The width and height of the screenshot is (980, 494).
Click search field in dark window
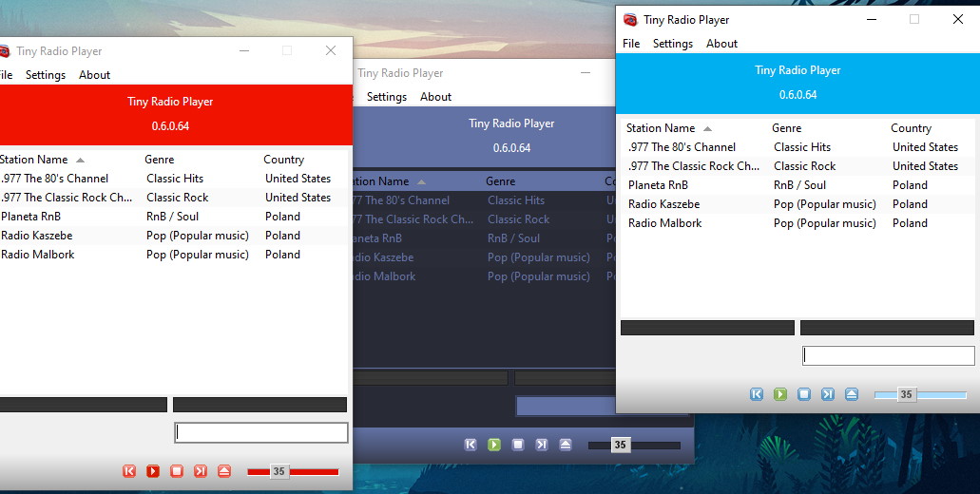pyautogui.click(x=566, y=406)
